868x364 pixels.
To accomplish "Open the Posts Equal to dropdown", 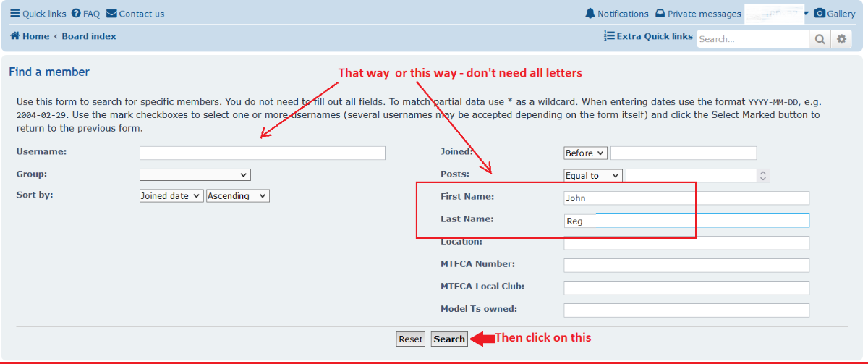I will tap(592, 175).
